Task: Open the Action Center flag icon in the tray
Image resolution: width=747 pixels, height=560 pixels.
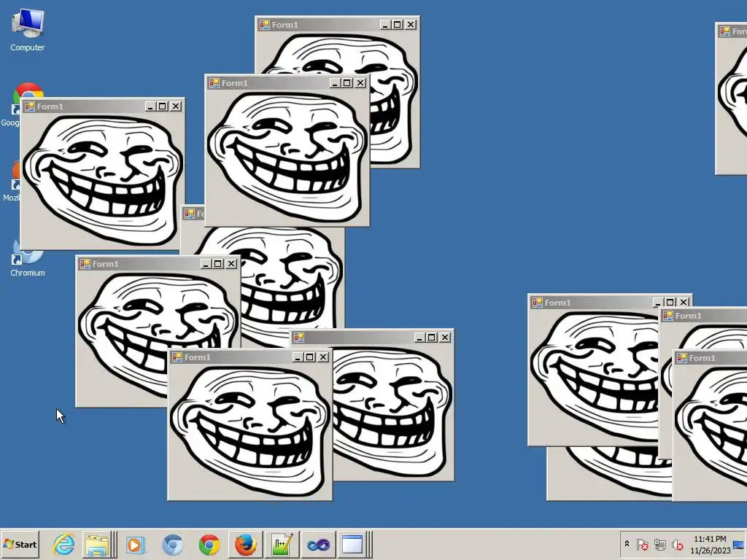Action: [x=642, y=544]
